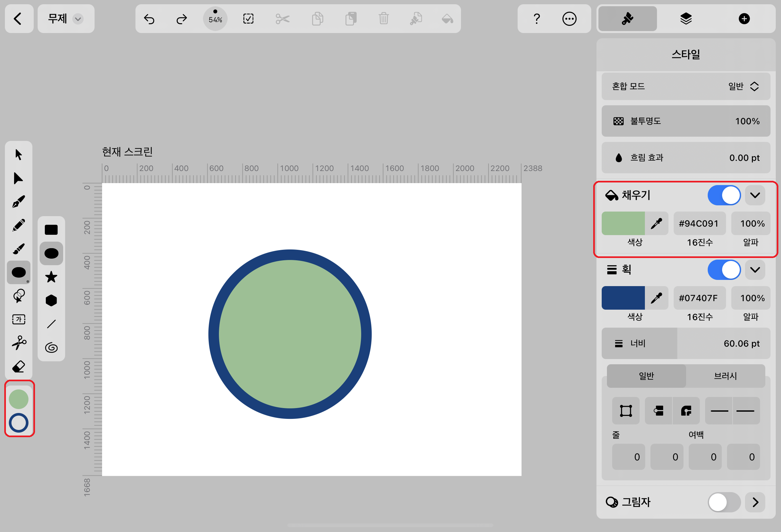781x532 pixels.
Task: Select the 일반 stroke tab
Action: [x=646, y=376]
